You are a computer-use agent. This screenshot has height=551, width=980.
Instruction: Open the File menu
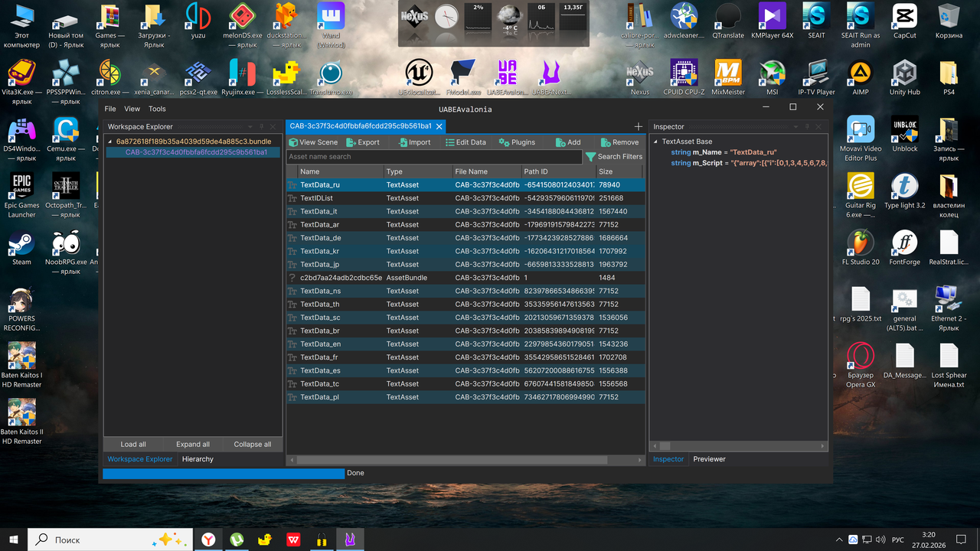pos(110,109)
